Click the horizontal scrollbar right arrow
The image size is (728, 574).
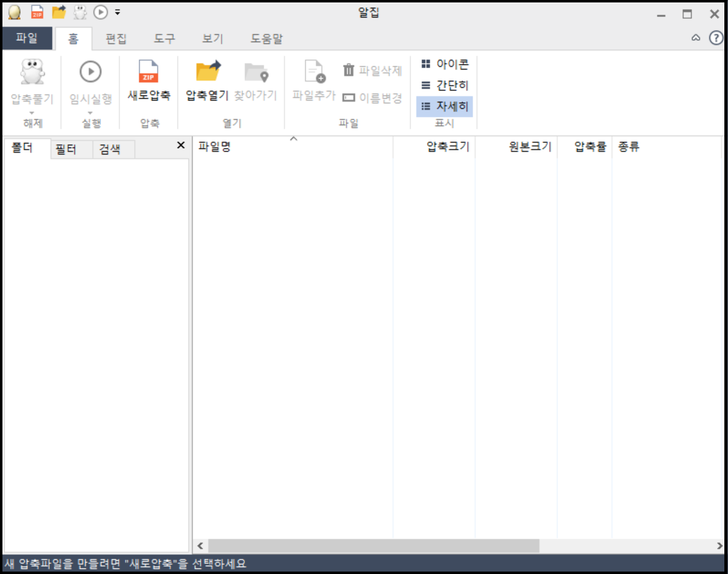[x=719, y=545]
